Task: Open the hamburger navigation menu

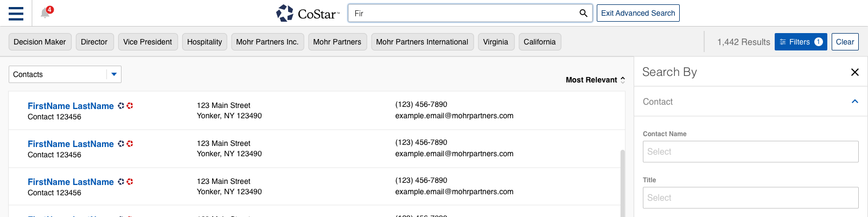Action: tap(16, 13)
